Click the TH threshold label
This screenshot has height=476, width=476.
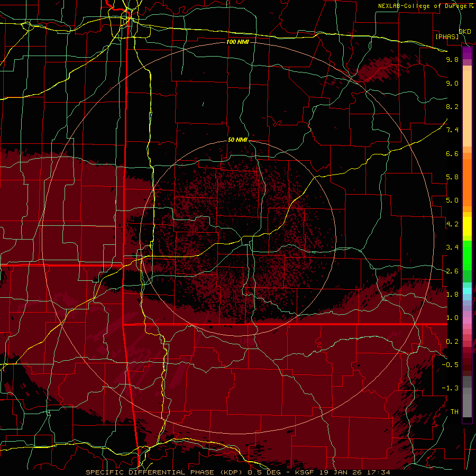[454, 412]
